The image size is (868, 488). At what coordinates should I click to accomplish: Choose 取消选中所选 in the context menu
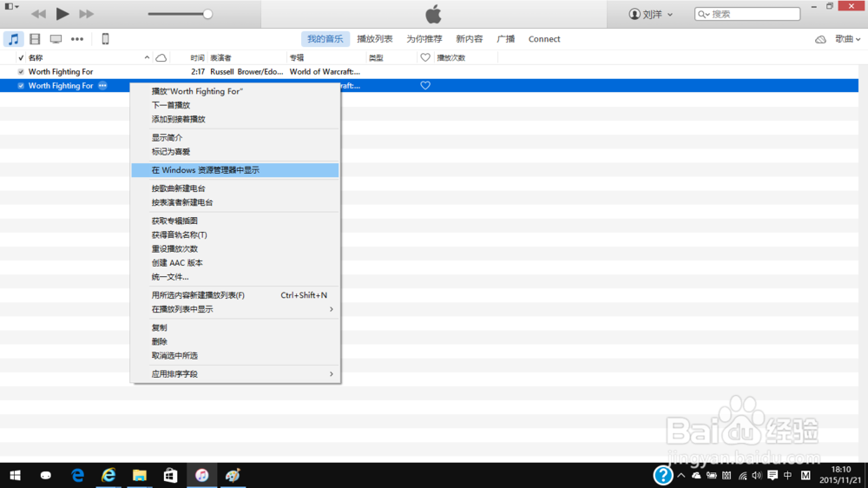(235, 356)
